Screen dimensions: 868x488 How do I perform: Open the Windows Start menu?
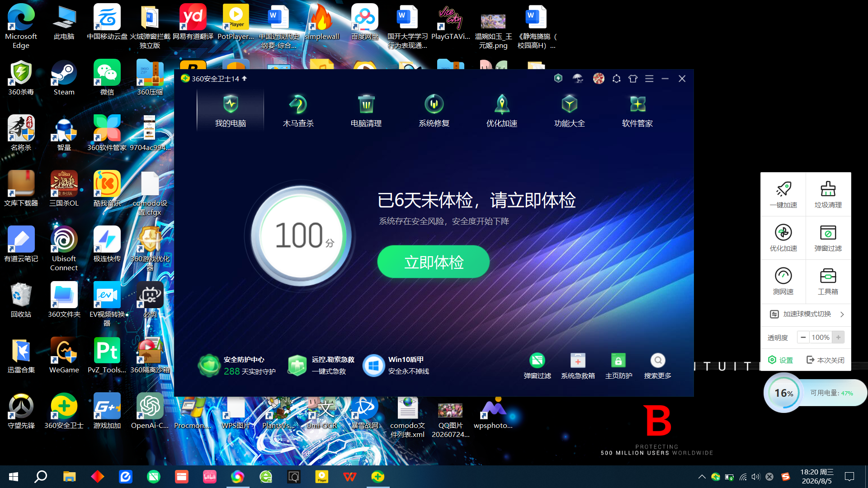[14, 477]
